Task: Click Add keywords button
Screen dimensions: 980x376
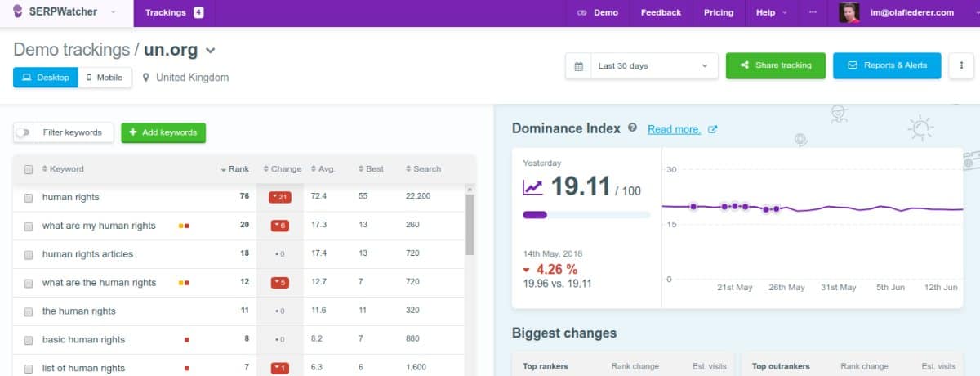Action: coord(163,132)
